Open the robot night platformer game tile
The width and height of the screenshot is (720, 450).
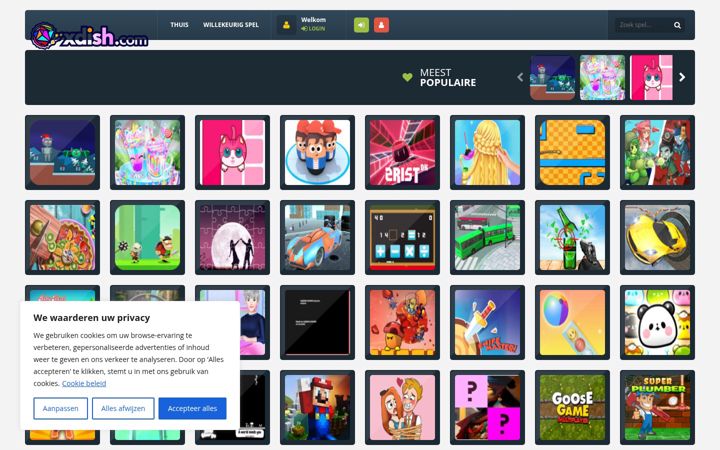click(x=62, y=152)
